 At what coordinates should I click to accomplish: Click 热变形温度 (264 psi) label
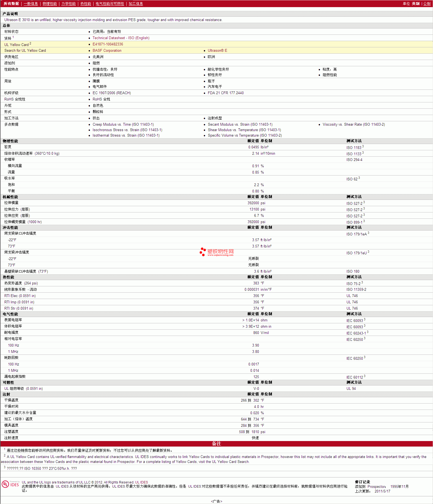[x=21, y=283]
